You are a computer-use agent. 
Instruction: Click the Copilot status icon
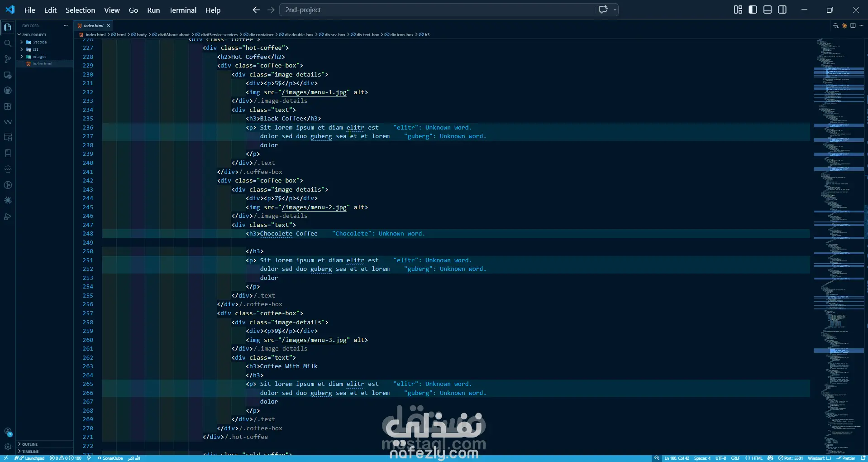[x=770, y=458]
